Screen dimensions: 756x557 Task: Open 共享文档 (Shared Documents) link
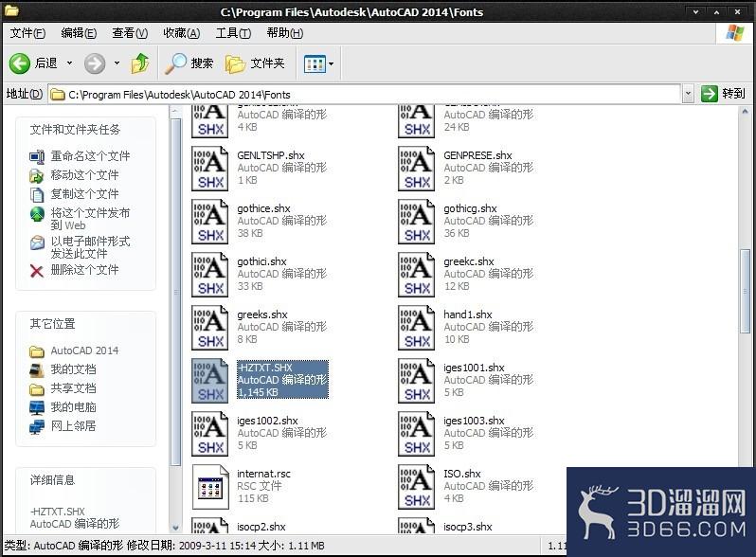point(73,388)
